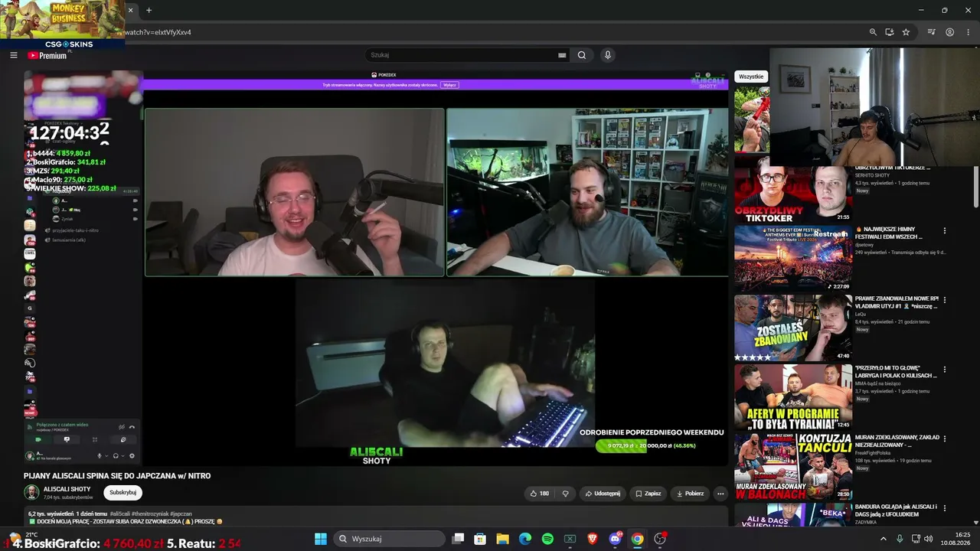Image resolution: width=980 pixels, height=551 pixels.
Task: Start voice search with microphone
Action: click(608, 55)
